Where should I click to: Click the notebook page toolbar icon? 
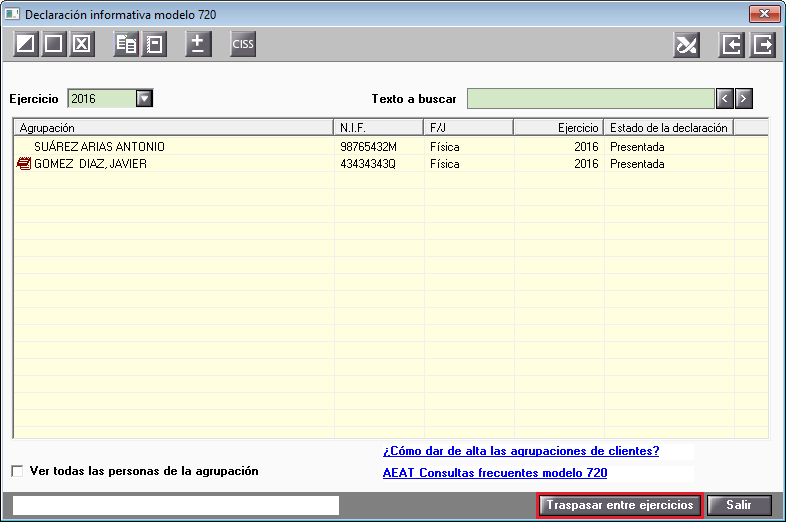[154, 44]
